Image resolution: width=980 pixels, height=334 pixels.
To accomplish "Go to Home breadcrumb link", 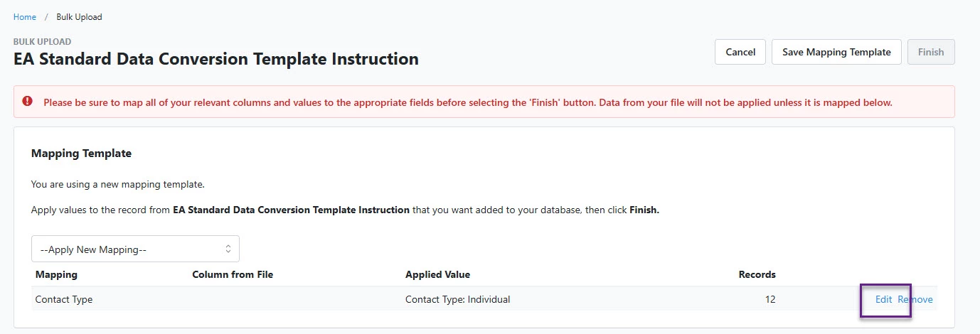I will tap(25, 17).
